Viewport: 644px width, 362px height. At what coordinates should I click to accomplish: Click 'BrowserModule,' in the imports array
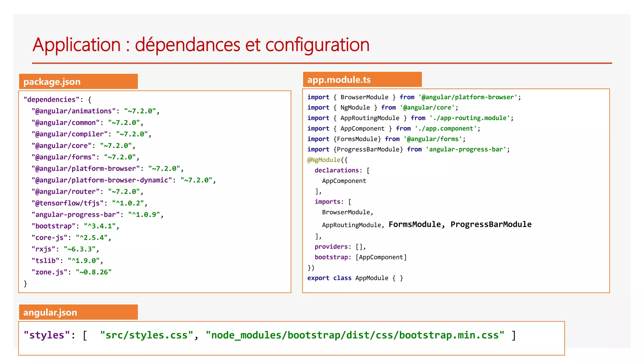point(347,212)
